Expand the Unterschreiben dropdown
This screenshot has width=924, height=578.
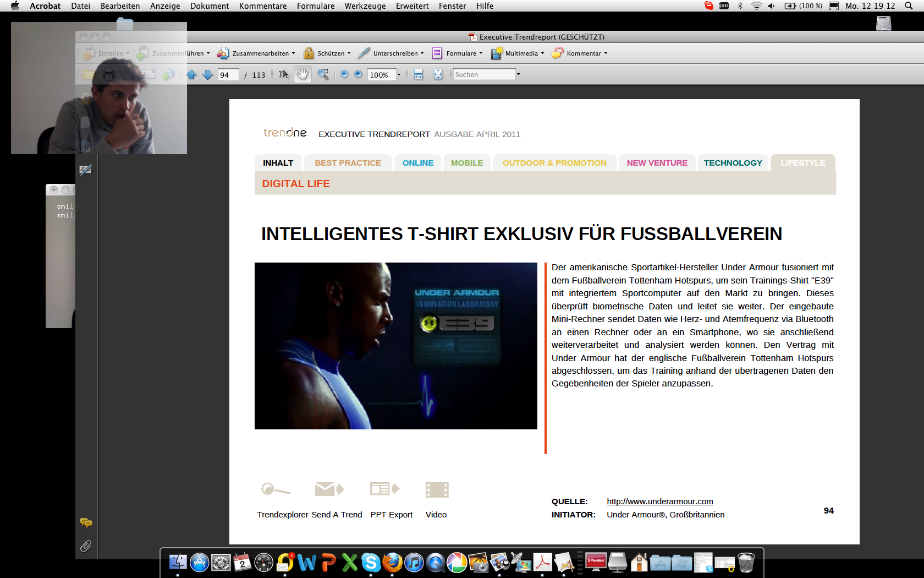pyautogui.click(x=391, y=53)
